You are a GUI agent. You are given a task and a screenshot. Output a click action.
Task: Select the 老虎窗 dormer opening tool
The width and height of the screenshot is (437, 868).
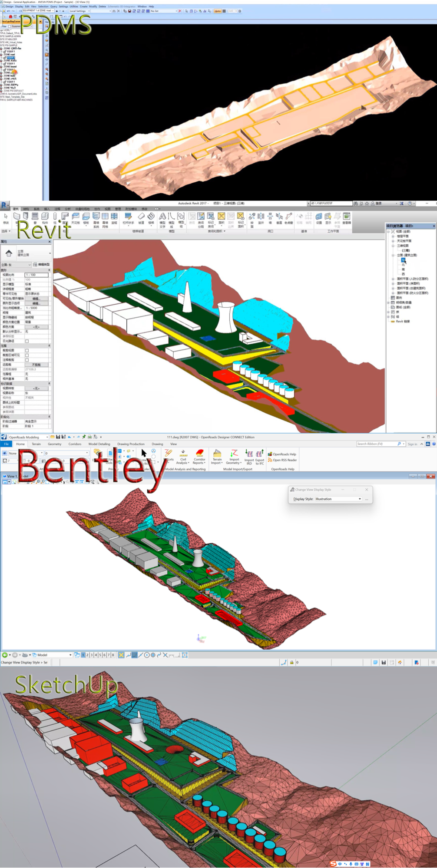click(x=288, y=218)
